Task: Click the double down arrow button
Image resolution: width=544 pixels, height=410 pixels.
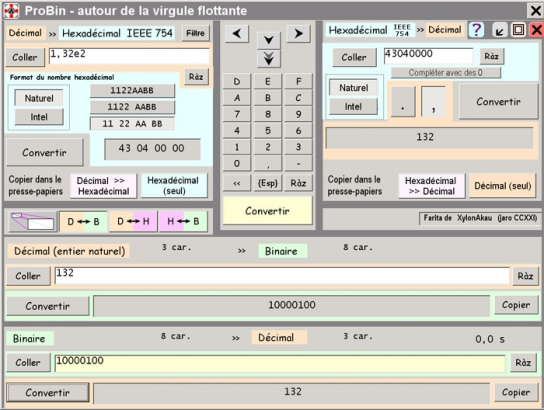Action: pos(269,58)
